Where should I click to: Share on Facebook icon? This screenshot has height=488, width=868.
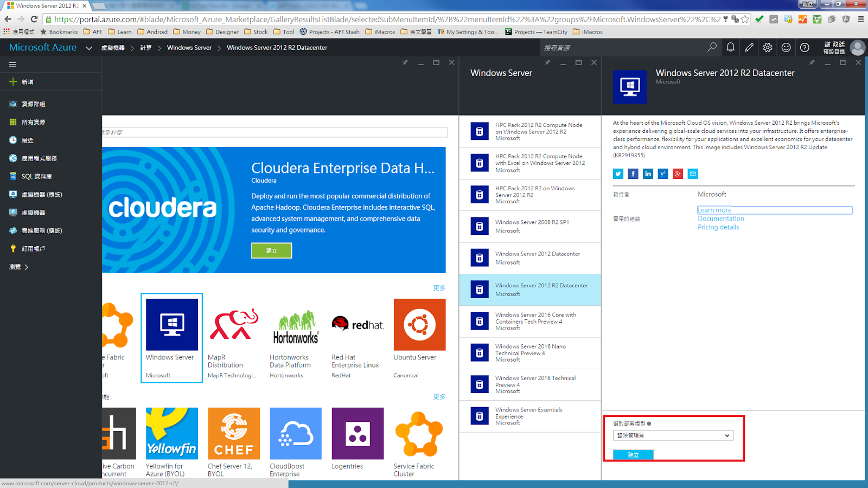click(633, 174)
